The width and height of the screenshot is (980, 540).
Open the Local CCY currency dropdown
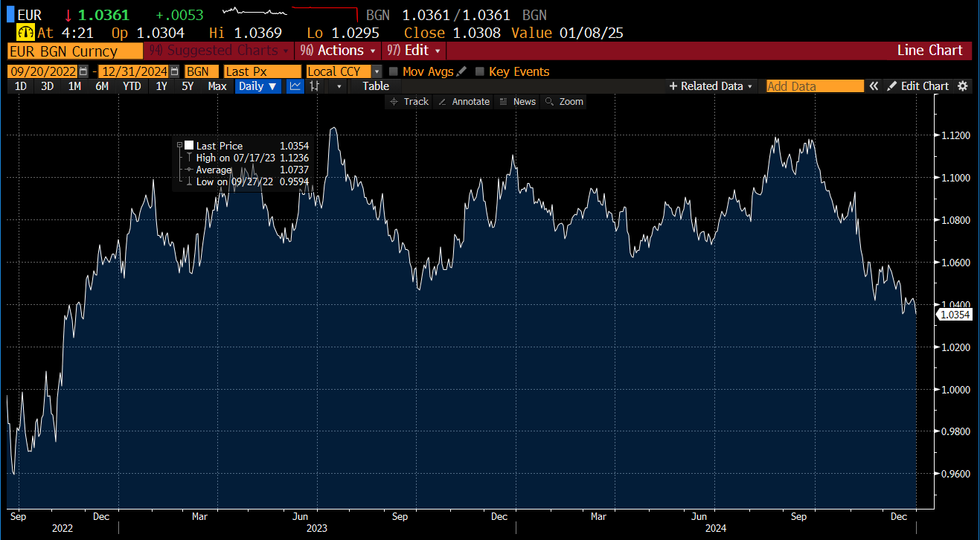377,71
